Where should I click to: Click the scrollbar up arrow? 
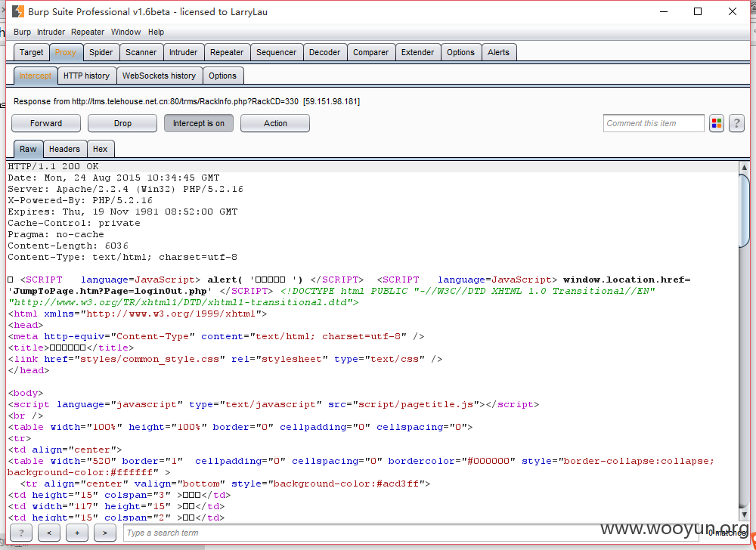click(744, 168)
